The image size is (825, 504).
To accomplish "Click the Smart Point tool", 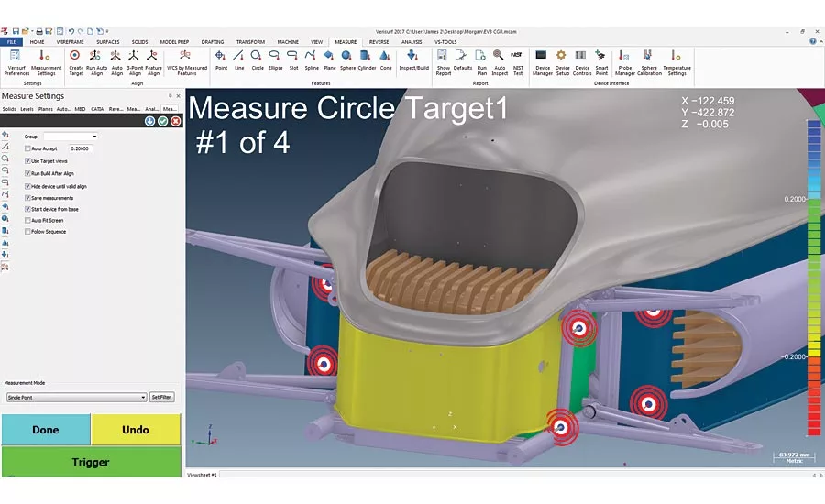I will tap(600, 63).
